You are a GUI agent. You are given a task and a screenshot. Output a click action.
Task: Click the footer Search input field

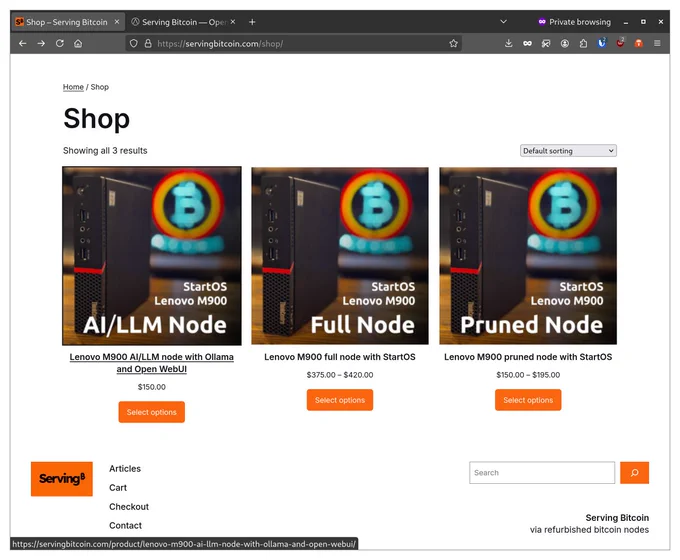(542, 473)
